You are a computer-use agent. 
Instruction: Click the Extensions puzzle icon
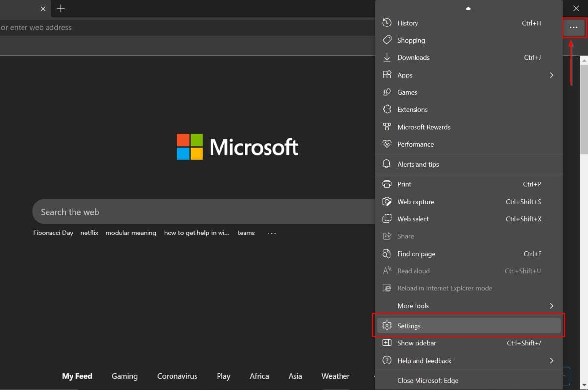pos(387,109)
